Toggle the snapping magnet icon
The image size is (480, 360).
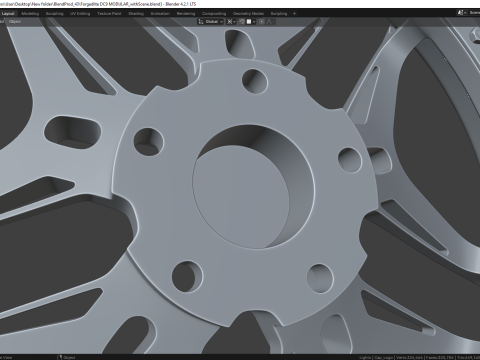click(242, 22)
